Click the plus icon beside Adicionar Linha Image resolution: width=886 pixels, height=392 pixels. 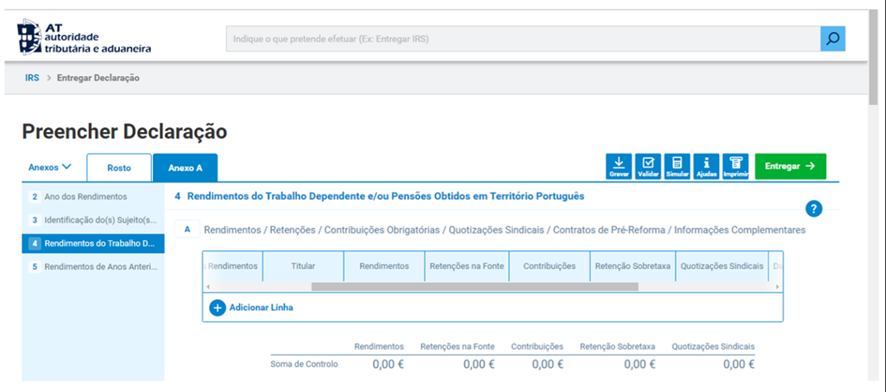[218, 308]
